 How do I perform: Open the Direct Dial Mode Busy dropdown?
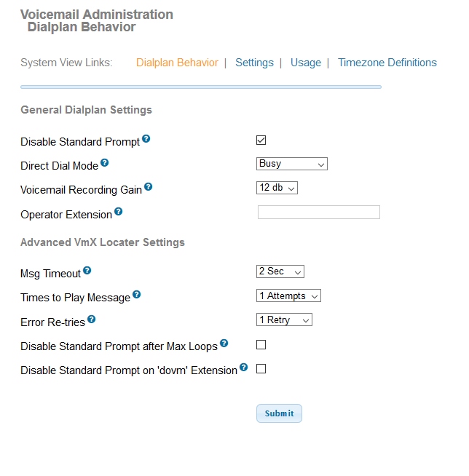[x=292, y=164]
